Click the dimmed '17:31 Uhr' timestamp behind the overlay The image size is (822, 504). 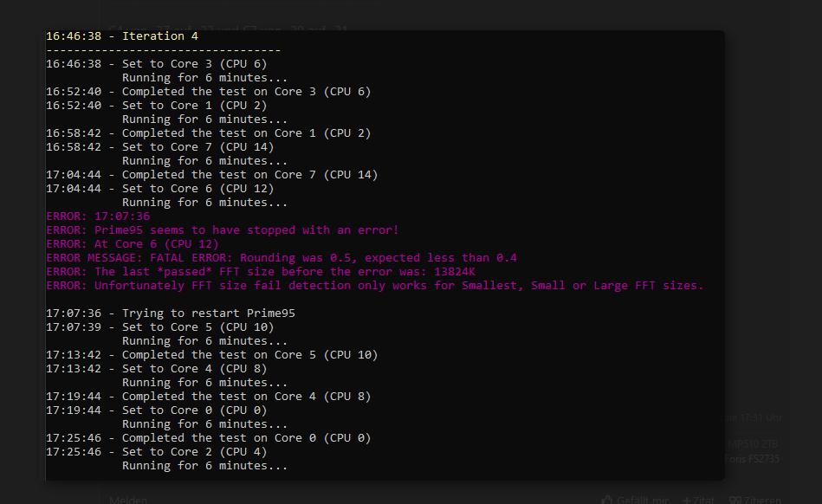pos(761,417)
